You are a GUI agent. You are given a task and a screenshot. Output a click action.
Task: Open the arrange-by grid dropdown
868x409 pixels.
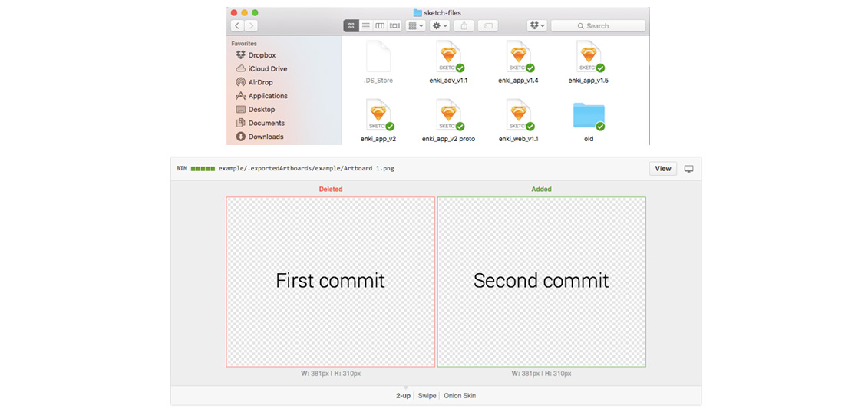pyautogui.click(x=415, y=25)
